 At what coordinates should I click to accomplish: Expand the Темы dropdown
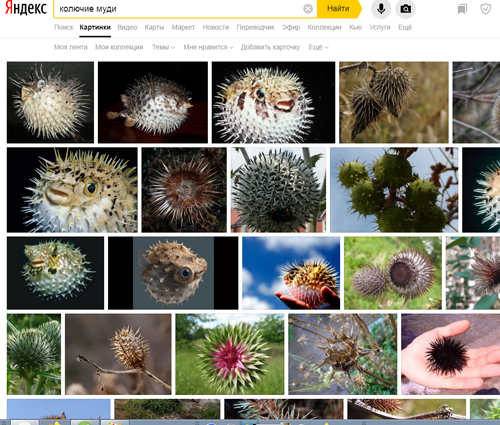click(163, 47)
